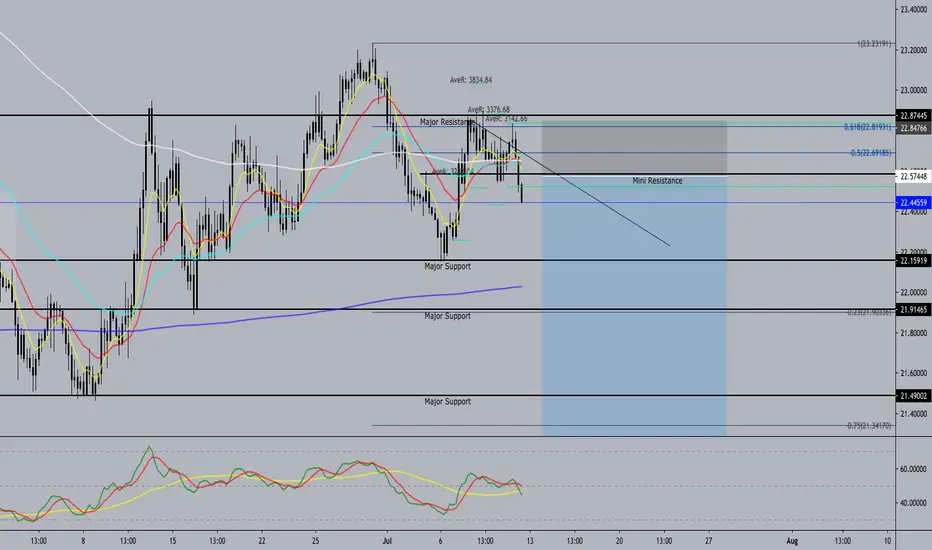932x550 pixels.
Task: Click the 23.20000 price scale value
Action: click(914, 50)
